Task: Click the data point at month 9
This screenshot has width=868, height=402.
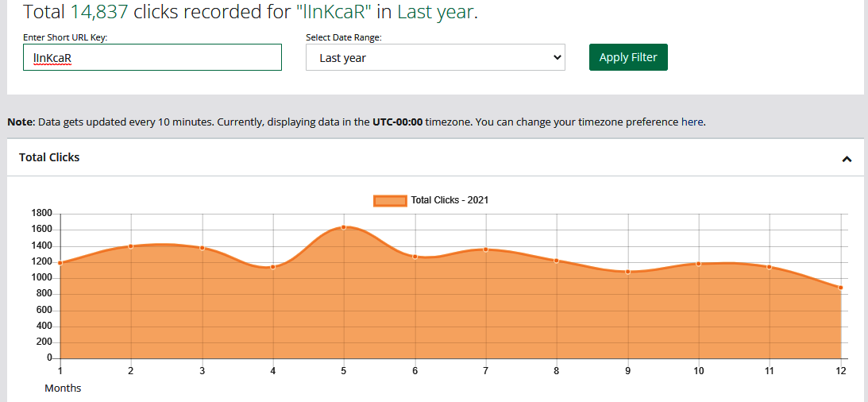Action: (627, 272)
